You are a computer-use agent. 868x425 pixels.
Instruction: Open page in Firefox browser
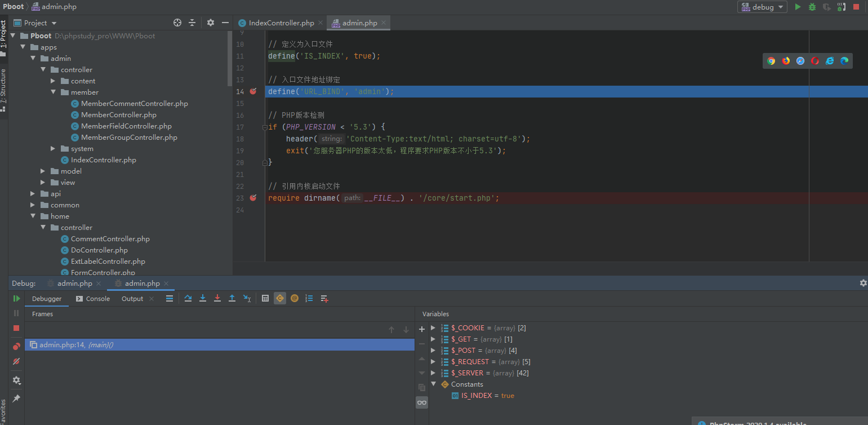click(786, 61)
